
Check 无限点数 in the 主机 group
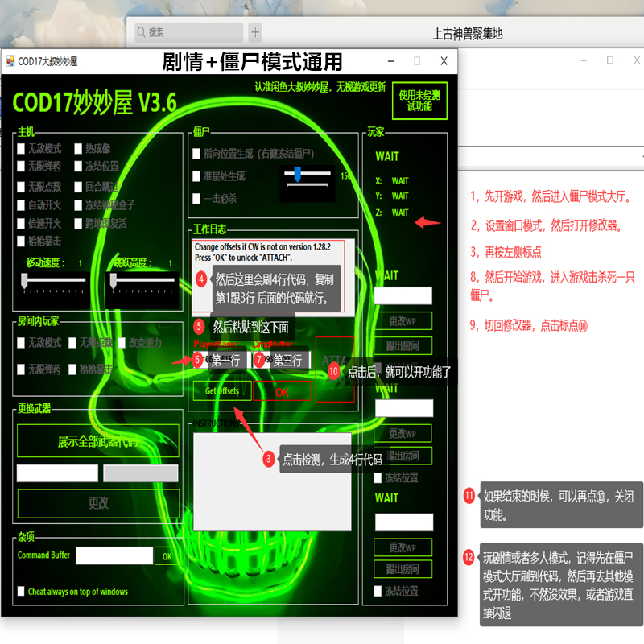point(21,188)
